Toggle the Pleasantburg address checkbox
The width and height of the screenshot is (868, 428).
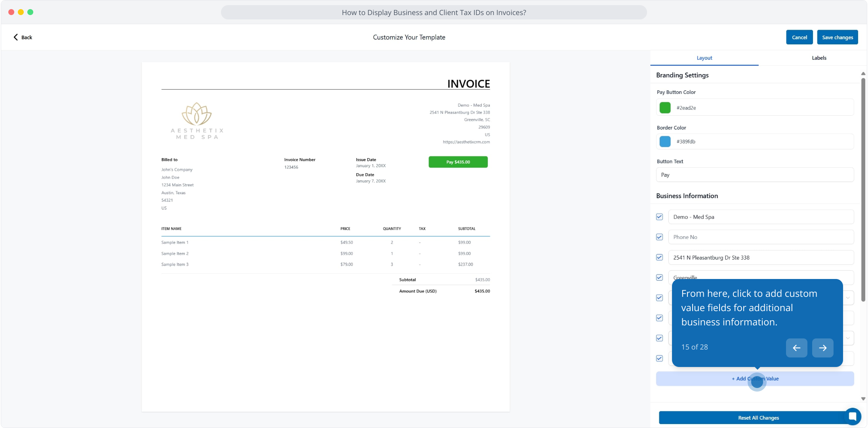click(659, 257)
